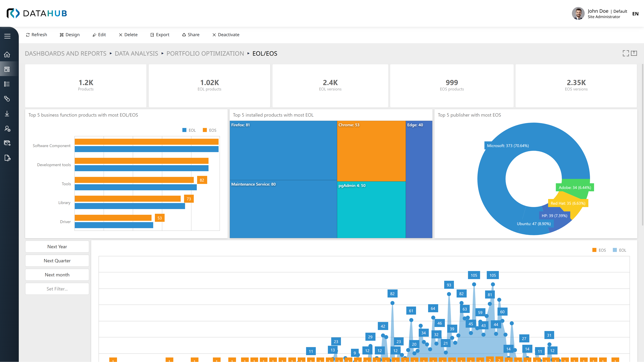Apply the Next Quarter filter

click(57, 261)
